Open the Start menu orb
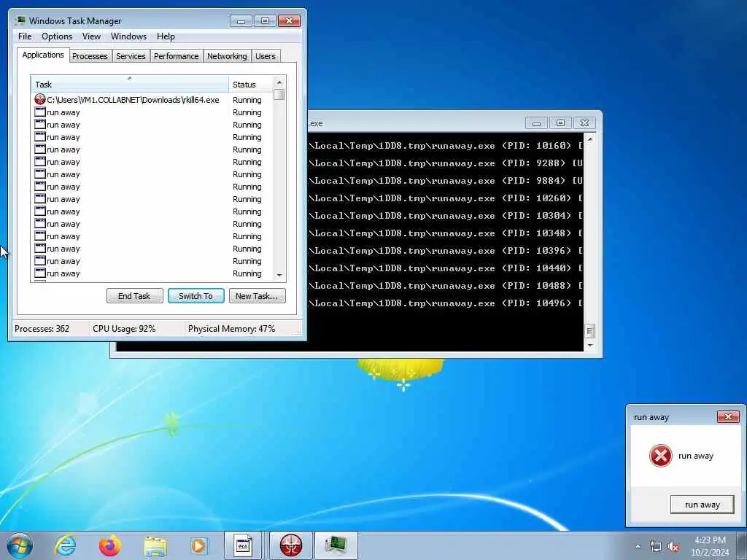Screen dimensions: 747x560 click(19, 545)
